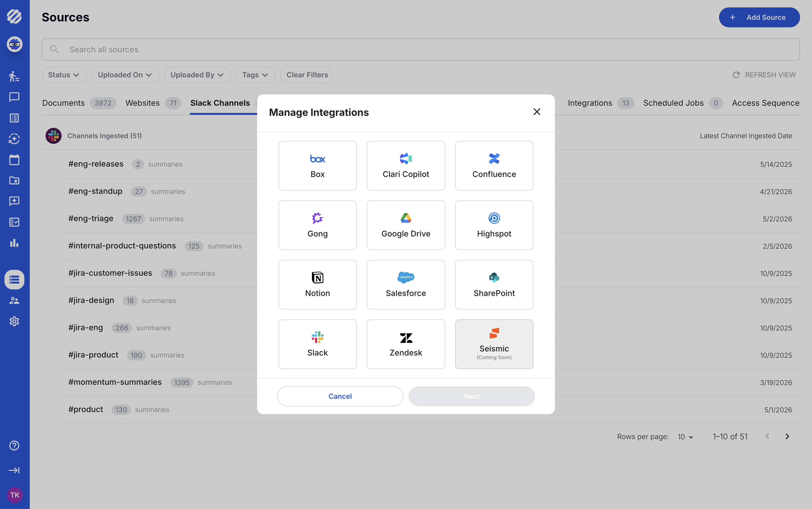This screenshot has height=509, width=812.
Task: Click Clear Filters
Action: click(x=307, y=75)
